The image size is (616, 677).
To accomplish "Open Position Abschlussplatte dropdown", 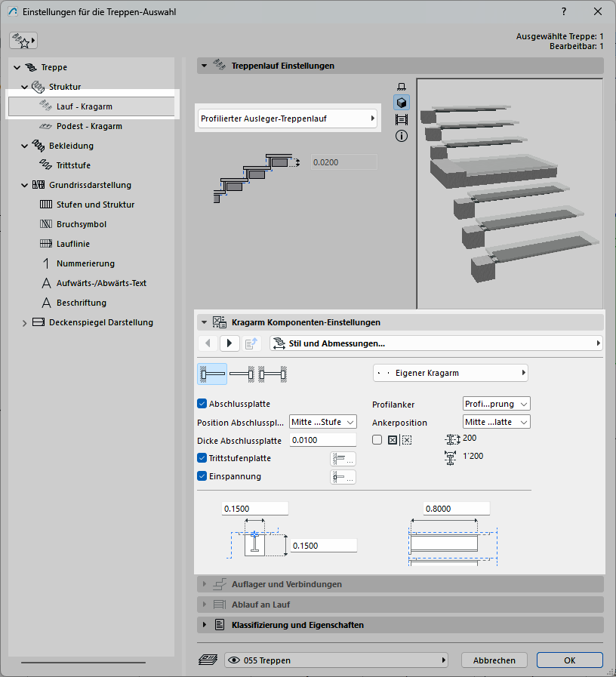I will point(322,422).
